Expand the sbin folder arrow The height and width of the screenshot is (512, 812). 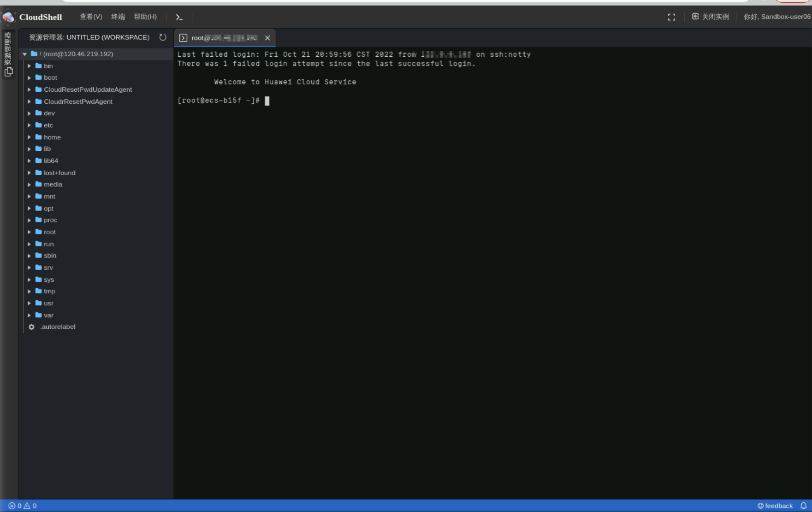[29, 256]
